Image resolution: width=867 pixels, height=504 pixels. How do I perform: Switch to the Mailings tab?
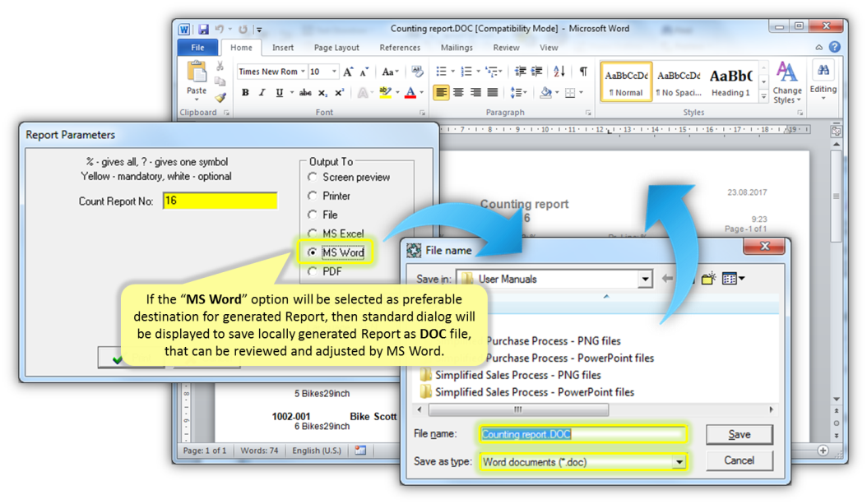pos(457,48)
